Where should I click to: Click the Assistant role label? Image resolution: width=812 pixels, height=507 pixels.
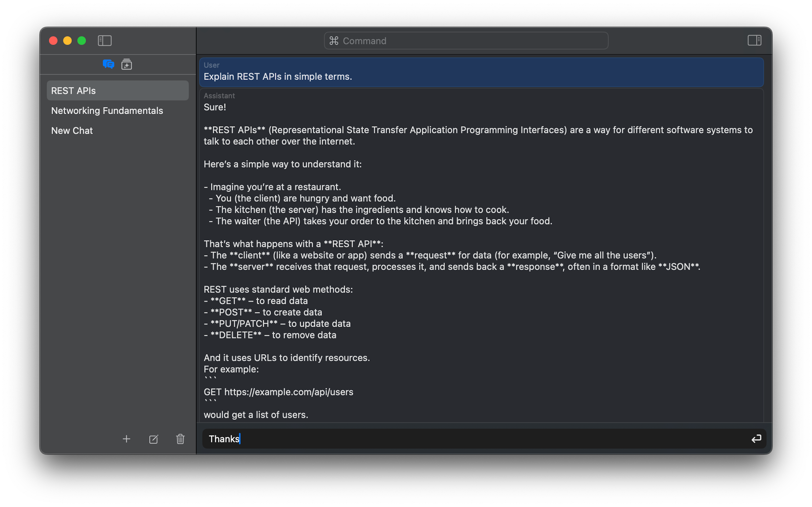pyautogui.click(x=219, y=96)
